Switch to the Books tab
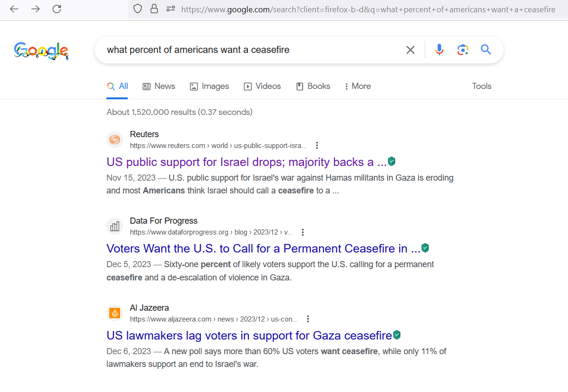The image size is (568, 392). [313, 86]
